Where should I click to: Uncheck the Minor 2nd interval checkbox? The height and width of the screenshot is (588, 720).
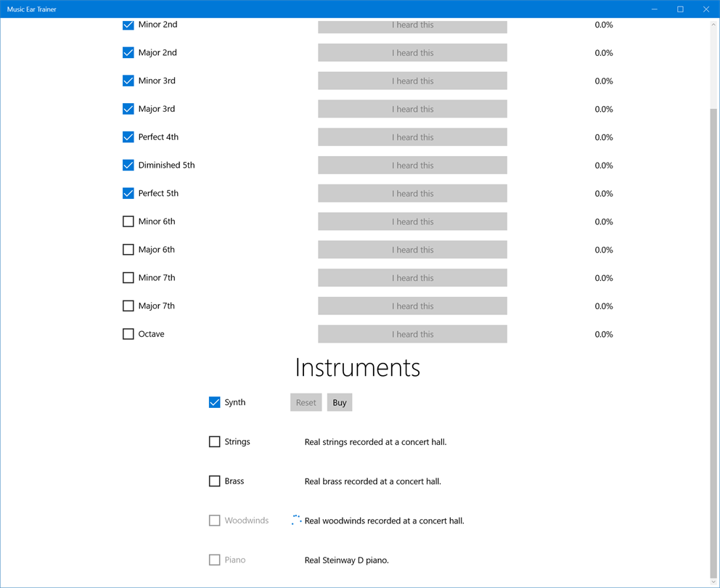point(128,25)
